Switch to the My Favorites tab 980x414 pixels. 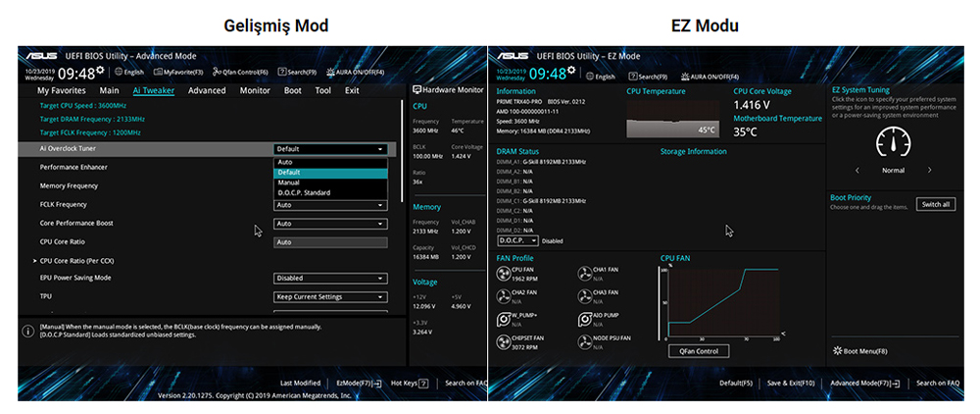click(62, 90)
